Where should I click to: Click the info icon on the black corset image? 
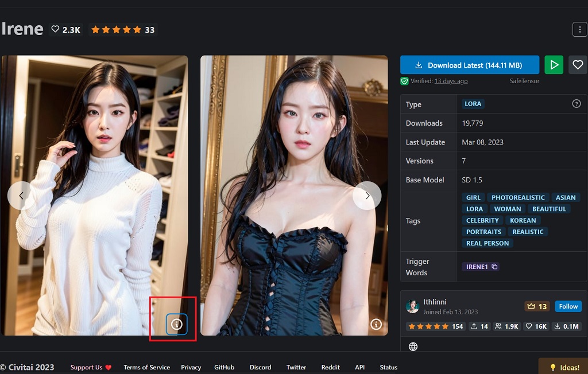click(376, 324)
